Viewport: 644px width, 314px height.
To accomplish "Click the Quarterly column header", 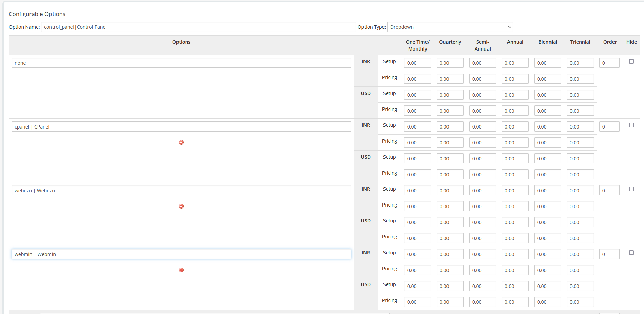I will (x=450, y=42).
